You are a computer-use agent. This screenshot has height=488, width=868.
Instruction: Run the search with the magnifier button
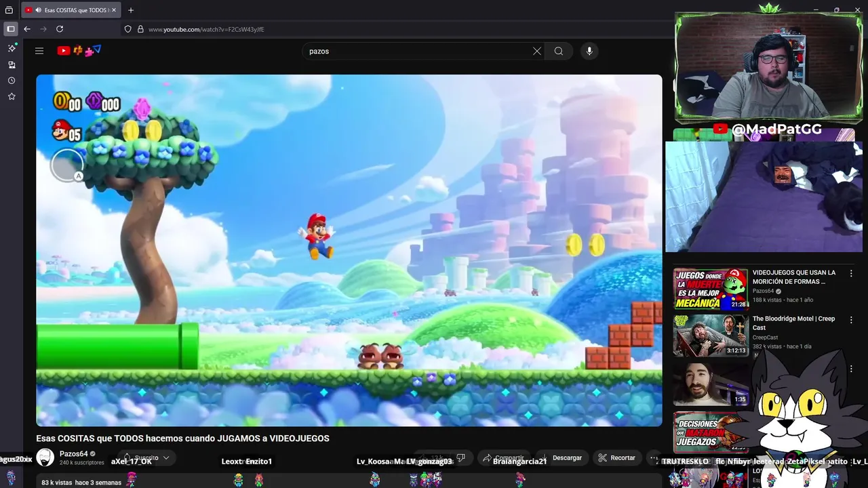(x=559, y=51)
